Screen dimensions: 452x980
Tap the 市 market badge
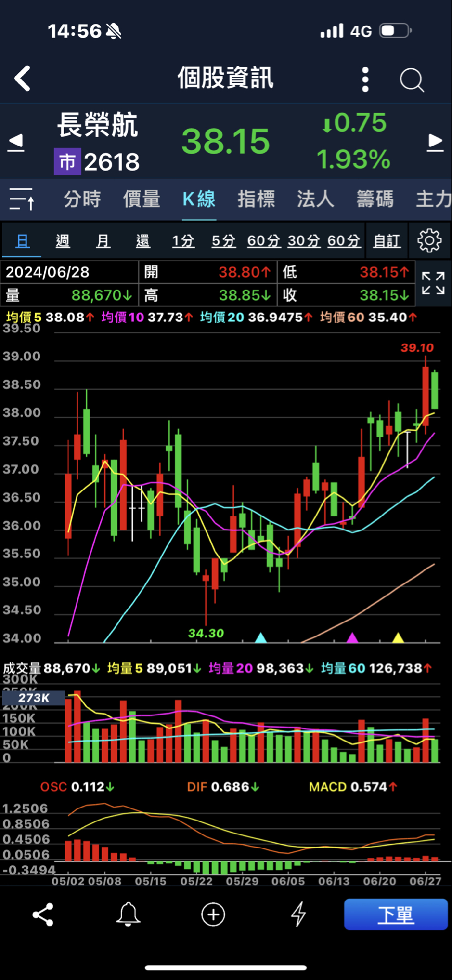[67, 162]
